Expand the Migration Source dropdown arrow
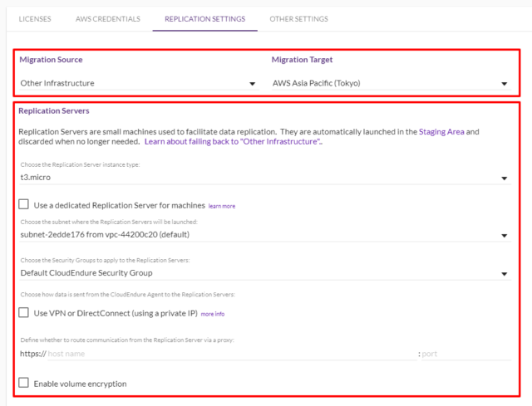532x406 pixels. (x=252, y=84)
